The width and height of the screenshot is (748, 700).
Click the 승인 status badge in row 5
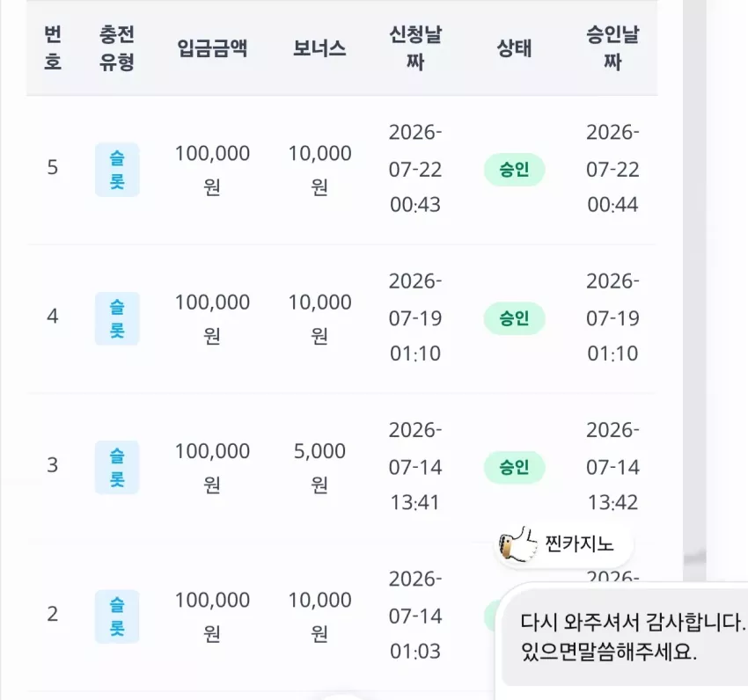pyautogui.click(x=514, y=169)
